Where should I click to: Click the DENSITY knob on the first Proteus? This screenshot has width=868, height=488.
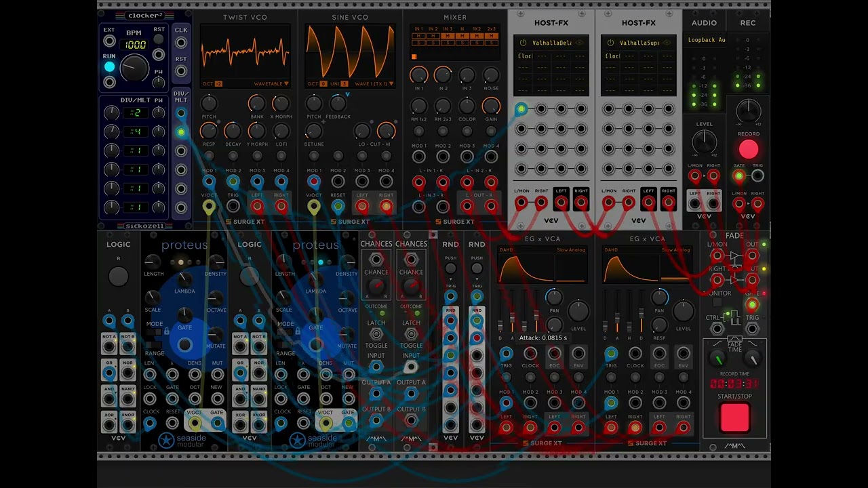coord(216,262)
